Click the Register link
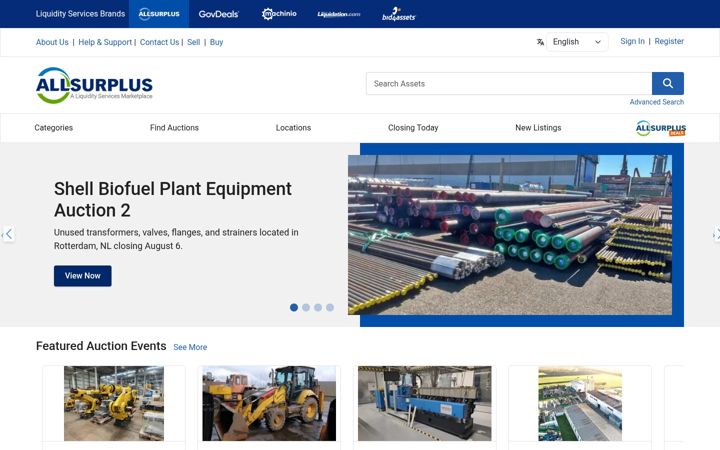 pyautogui.click(x=669, y=41)
